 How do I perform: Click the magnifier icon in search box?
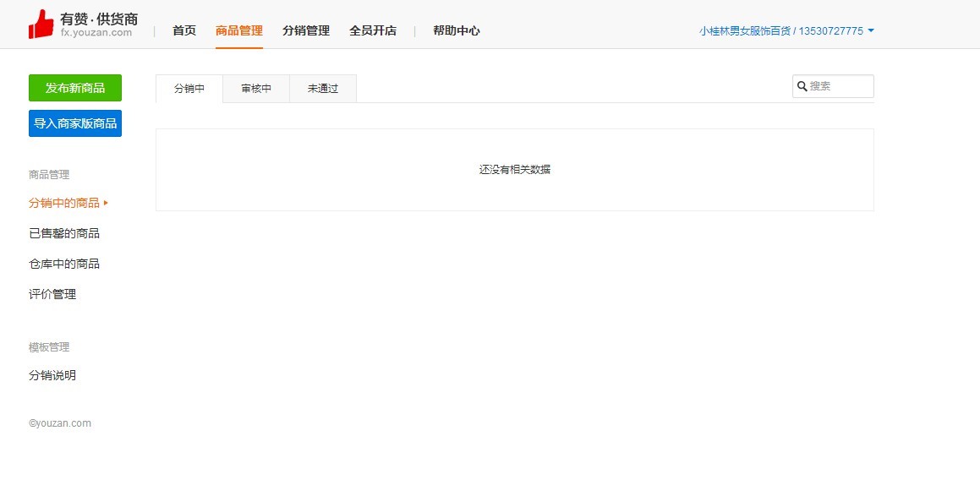[x=802, y=86]
